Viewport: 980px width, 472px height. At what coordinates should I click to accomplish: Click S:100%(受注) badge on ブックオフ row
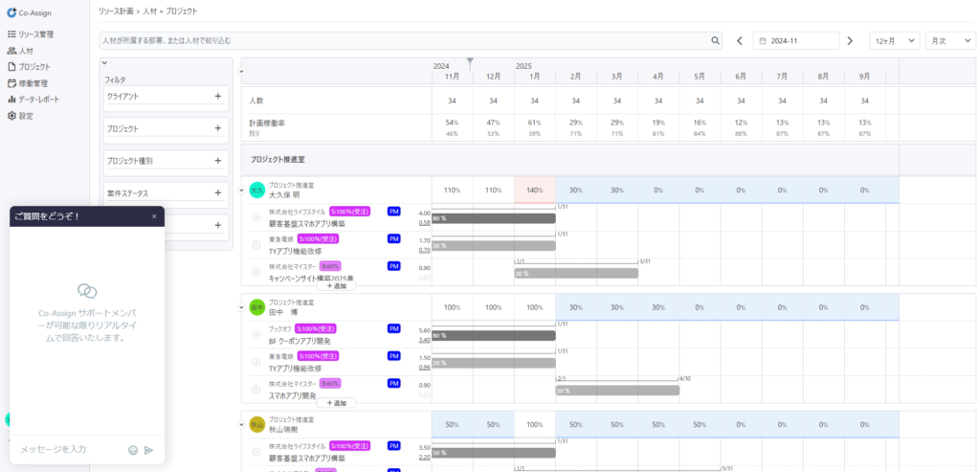[x=316, y=328]
